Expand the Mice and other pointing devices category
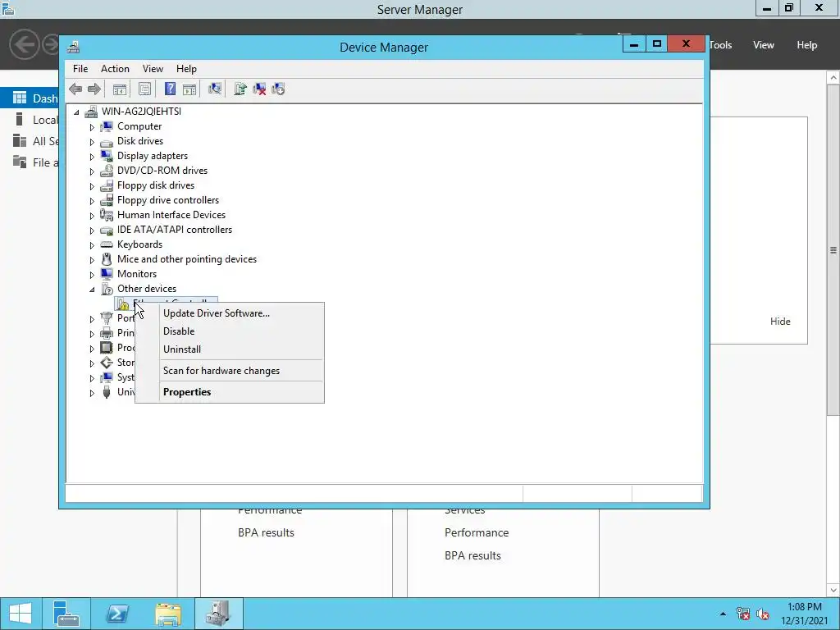 pos(92,260)
